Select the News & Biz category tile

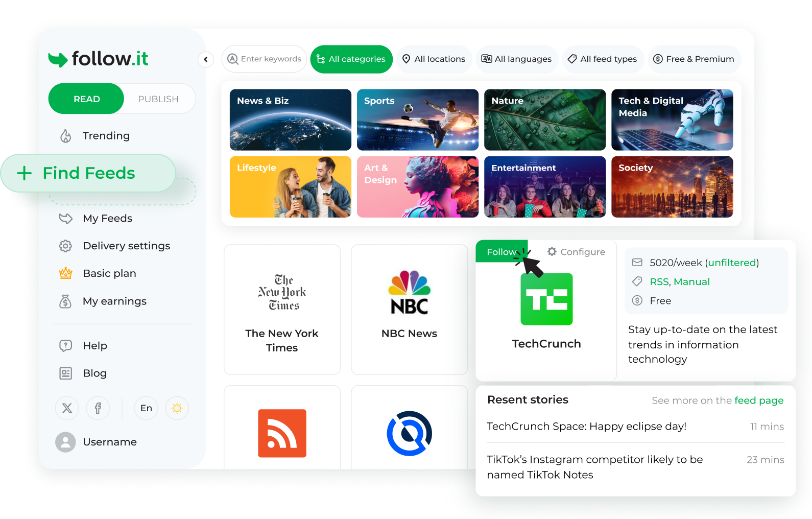click(291, 120)
